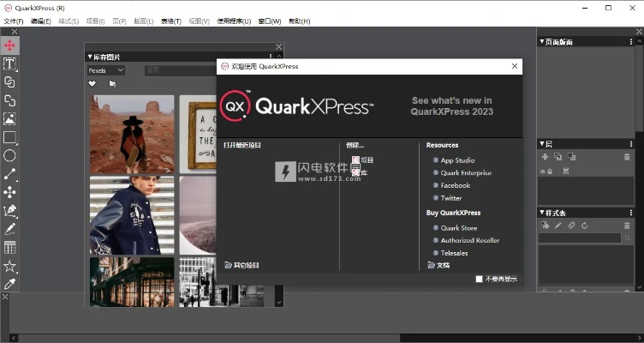Click the trash icon in the Layers panel

(x=627, y=157)
